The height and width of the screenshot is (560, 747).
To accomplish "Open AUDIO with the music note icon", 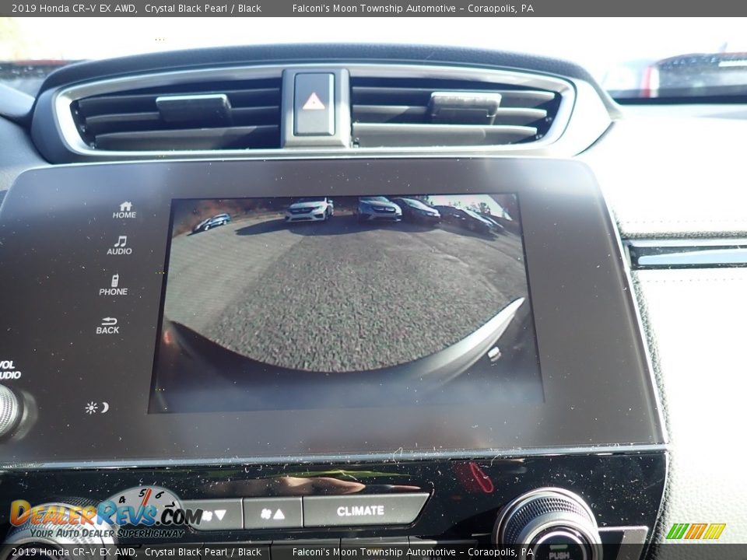I will pyautogui.click(x=120, y=245).
